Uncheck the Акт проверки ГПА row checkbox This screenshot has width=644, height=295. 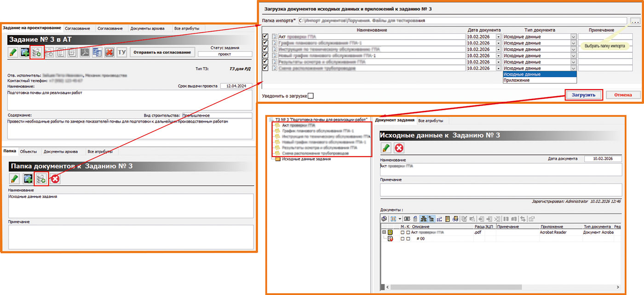coord(265,37)
